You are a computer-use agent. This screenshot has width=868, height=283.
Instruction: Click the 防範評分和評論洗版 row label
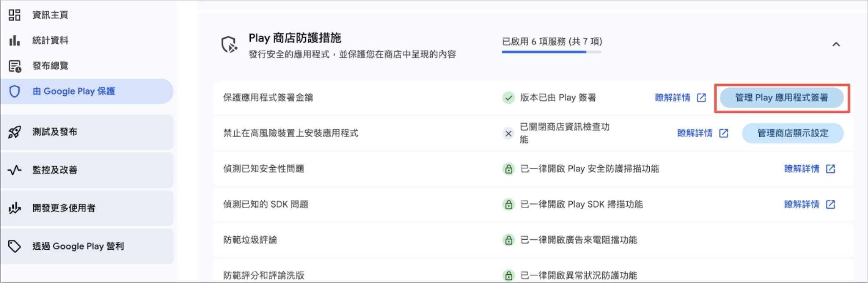(264, 276)
